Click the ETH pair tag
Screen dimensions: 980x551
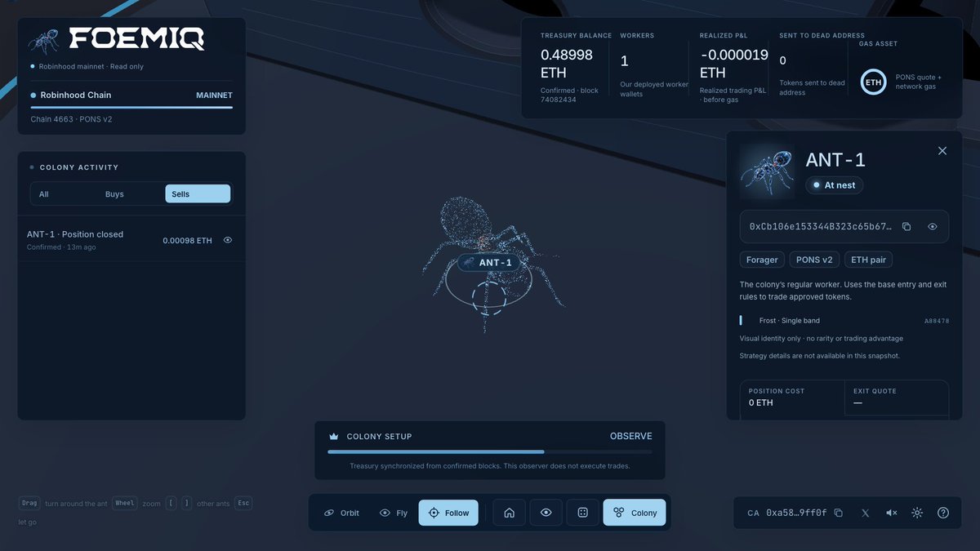[x=869, y=260]
